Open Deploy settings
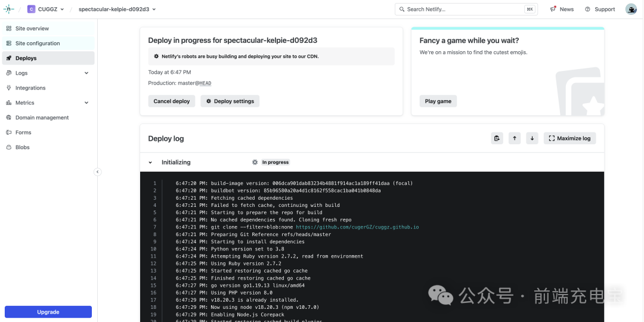Image resolution: width=644 pixels, height=322 pixels. coord(230,101)
